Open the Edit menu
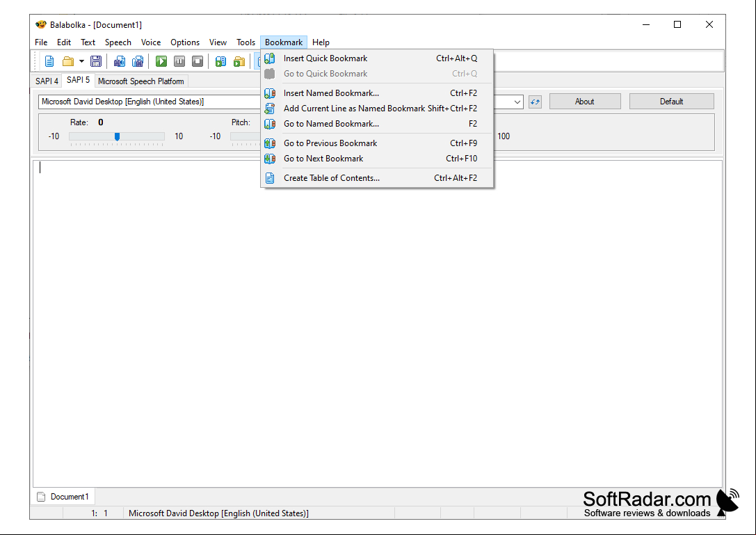The width and height of the screenshot is (756, 535). click(x=64, y=42)
